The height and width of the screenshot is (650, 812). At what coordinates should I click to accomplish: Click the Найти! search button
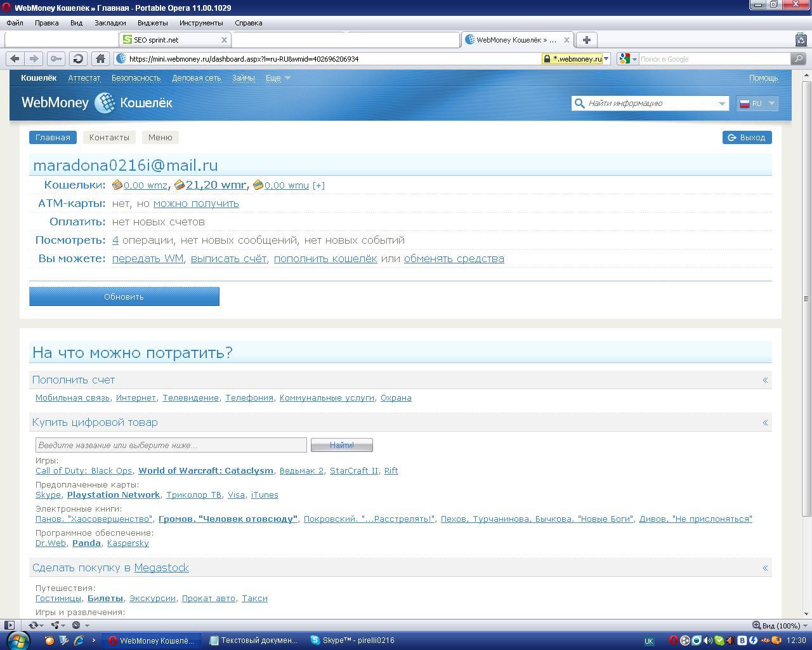[x=342, y=445]
